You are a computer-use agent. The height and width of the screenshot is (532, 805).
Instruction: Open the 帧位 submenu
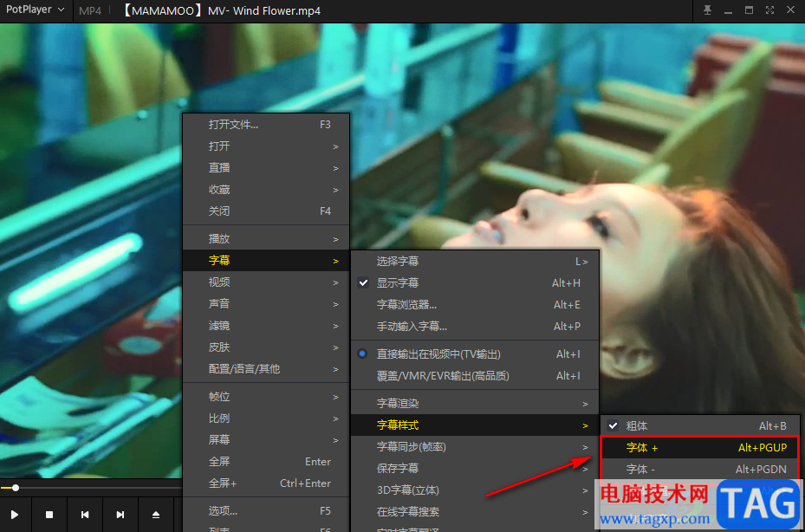[266, 397]
